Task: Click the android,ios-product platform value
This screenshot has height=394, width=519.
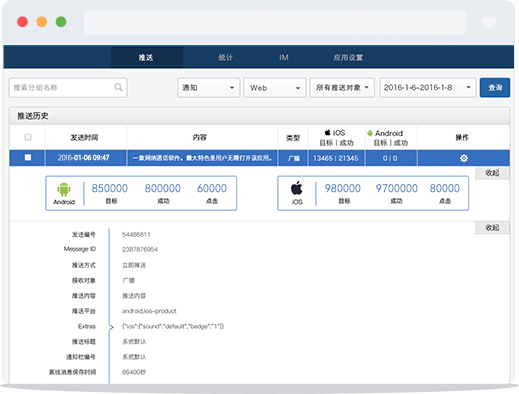Action: pos(149,311)
